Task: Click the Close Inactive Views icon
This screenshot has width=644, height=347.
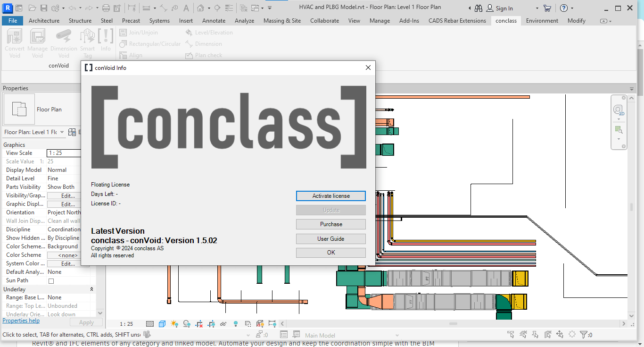Action: pos(244,8)
